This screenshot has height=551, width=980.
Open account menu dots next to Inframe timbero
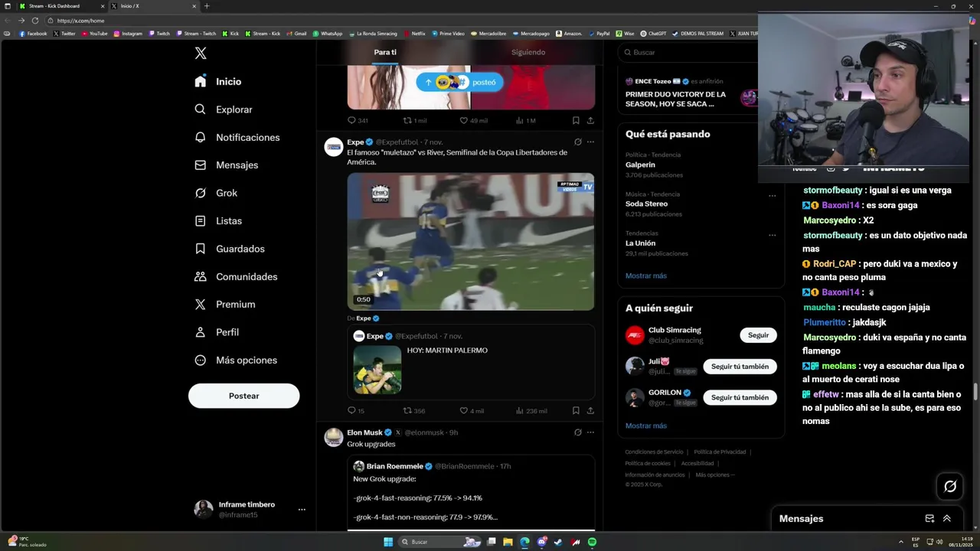302,510
